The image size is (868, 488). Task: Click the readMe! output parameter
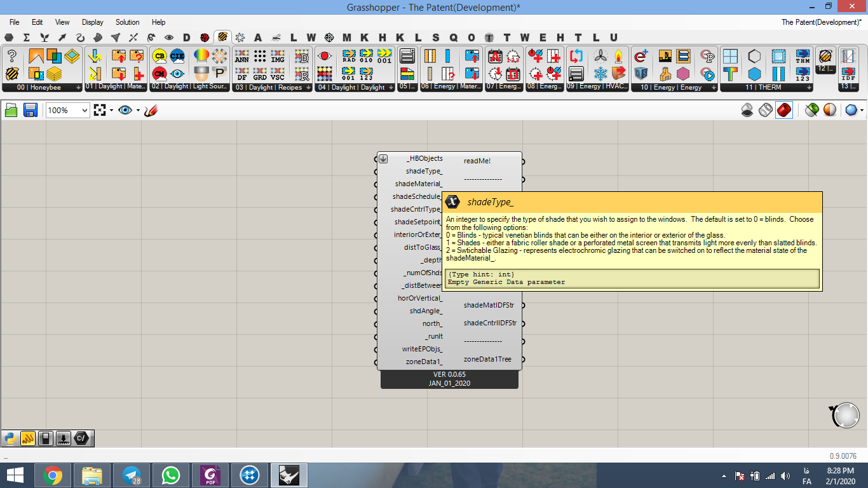coord(477,161)
